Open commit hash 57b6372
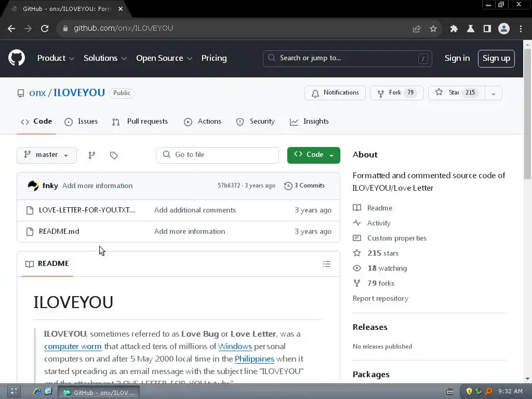 coord(229,185)
